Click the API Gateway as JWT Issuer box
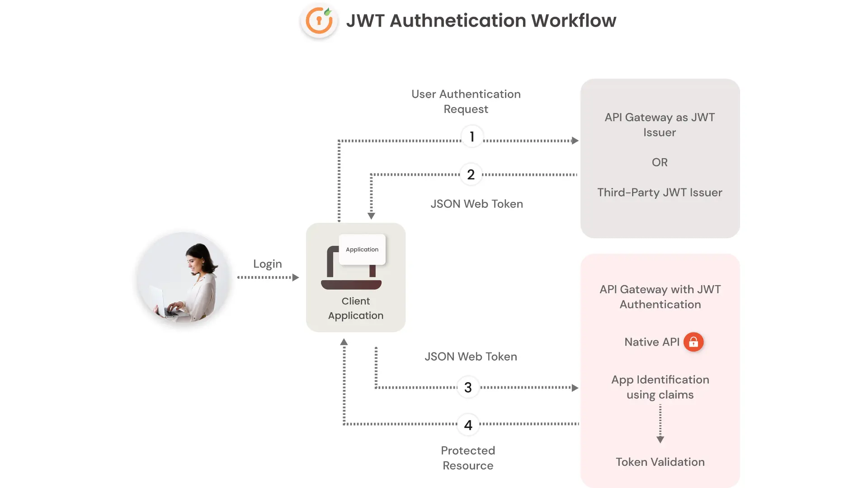 pos(660,158)
